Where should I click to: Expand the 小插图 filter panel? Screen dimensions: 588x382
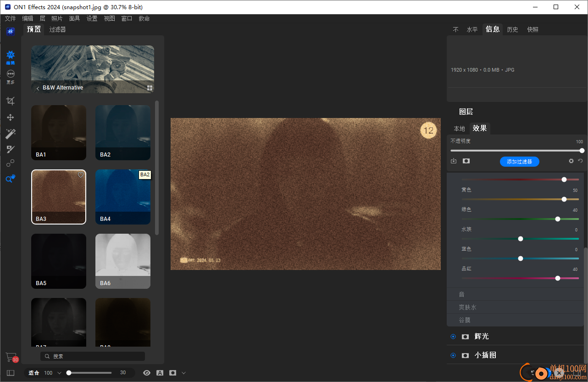point(485,355)
